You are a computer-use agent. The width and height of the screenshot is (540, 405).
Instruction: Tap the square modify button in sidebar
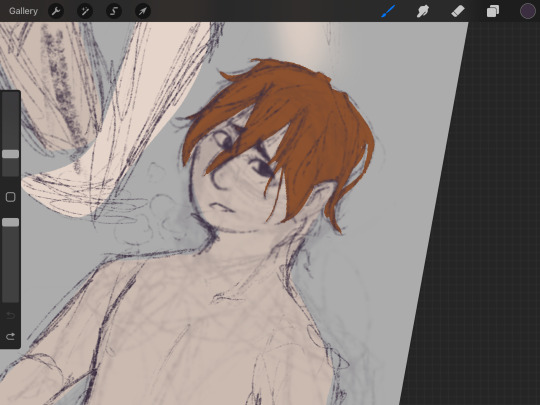pos(10,197)
